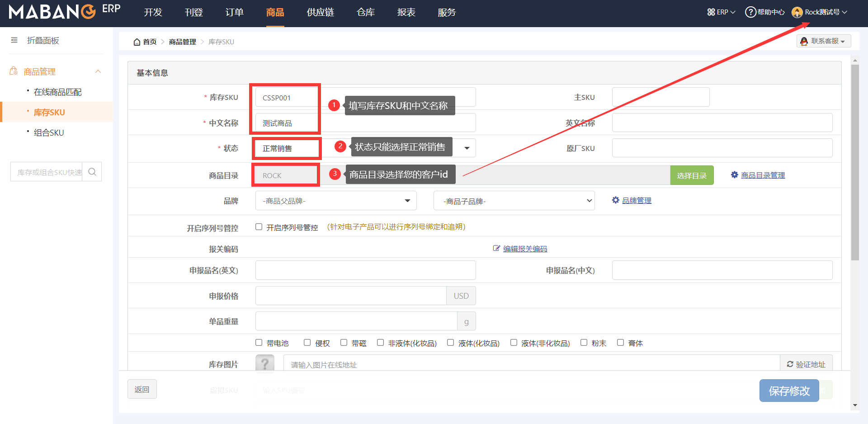Collapse the 商品管理 sidebar section chevron
868x424 pixels.
click(x=98, y=71)
